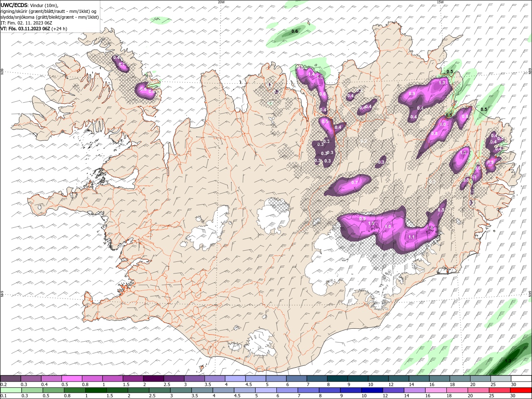Click the 1.4 value on the north coast

311,74
